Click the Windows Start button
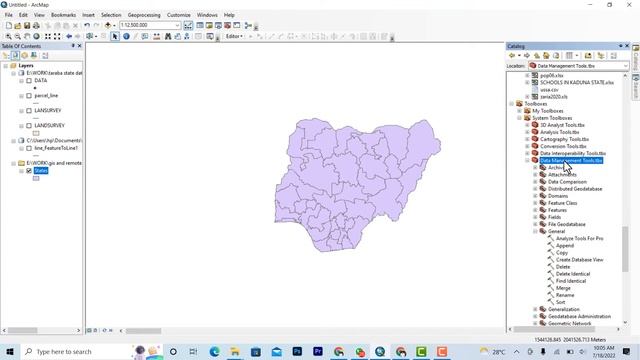640x360 pixels. point(10,351)
